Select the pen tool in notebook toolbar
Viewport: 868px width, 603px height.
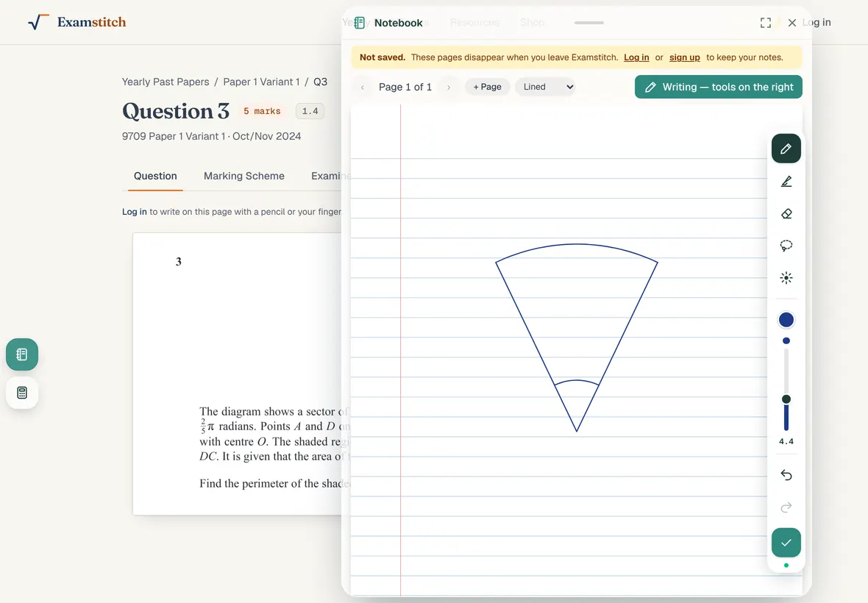786,149
